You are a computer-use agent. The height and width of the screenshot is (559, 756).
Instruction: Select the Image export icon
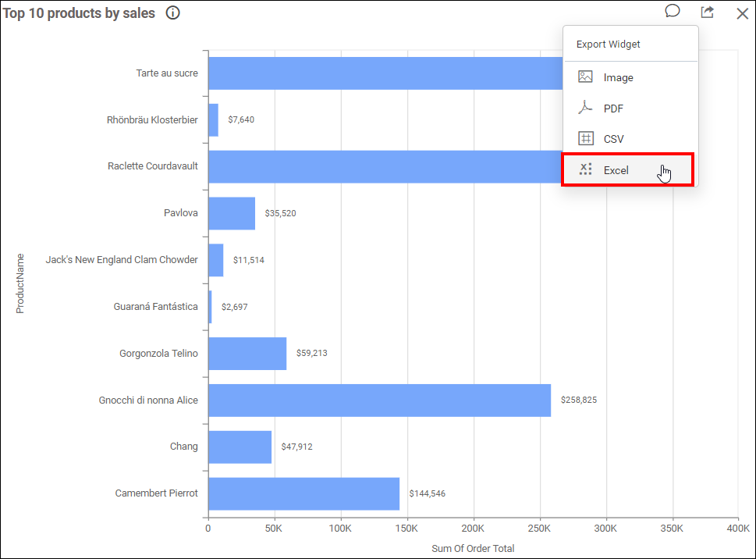coord(585,77)
